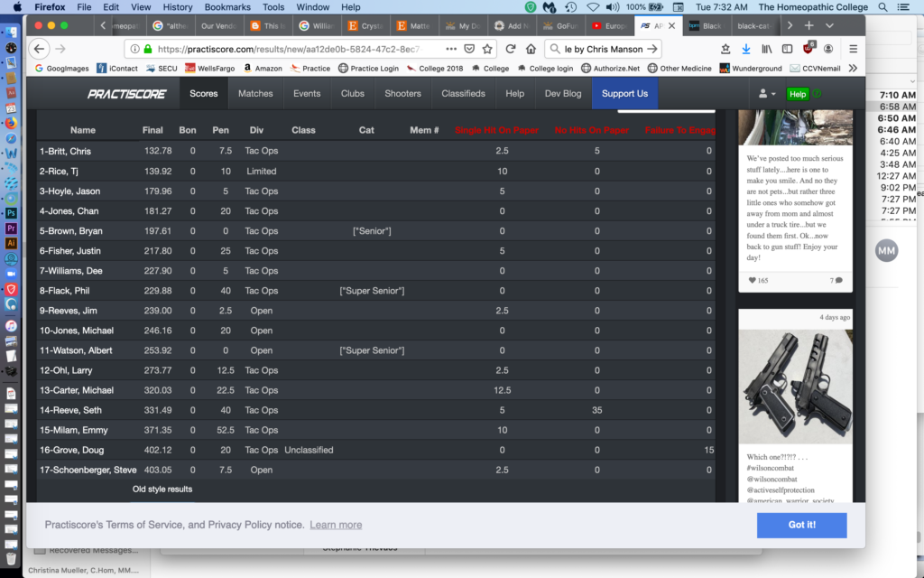Bookmark this page with the star icon
This screenshot has width=924, height=578.
point(487,49)
